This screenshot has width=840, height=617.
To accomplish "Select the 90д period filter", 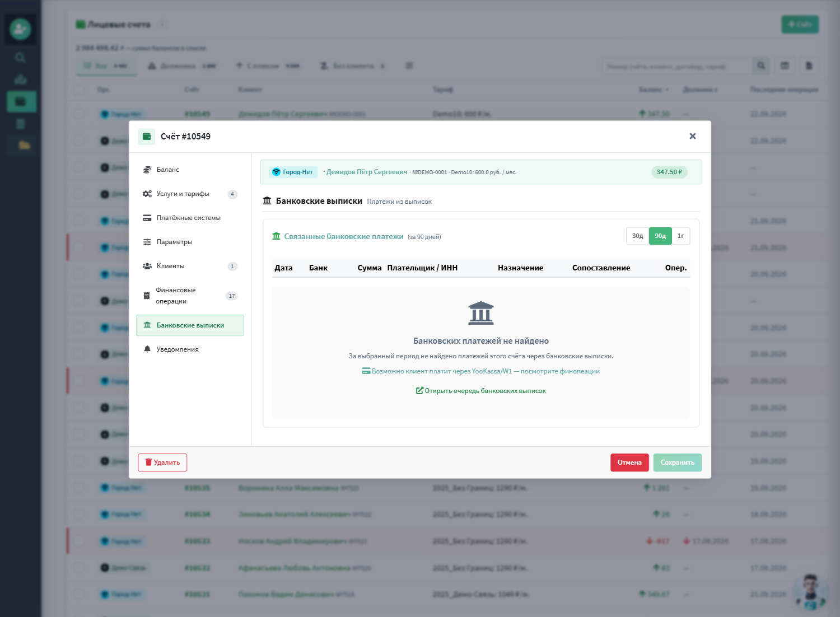I will [660, 236].
